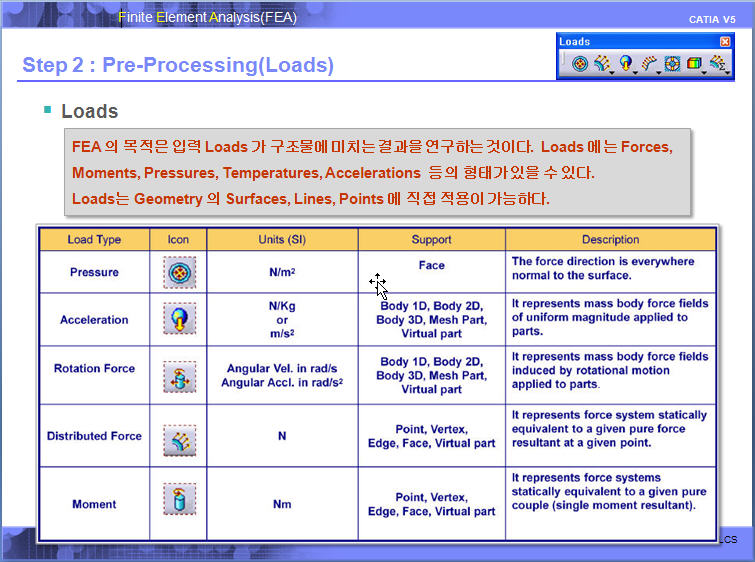This screenshot has width=755, height=562.
Task: Expand the Acceleration tool dropdown arrow
Action: [636, 72]
